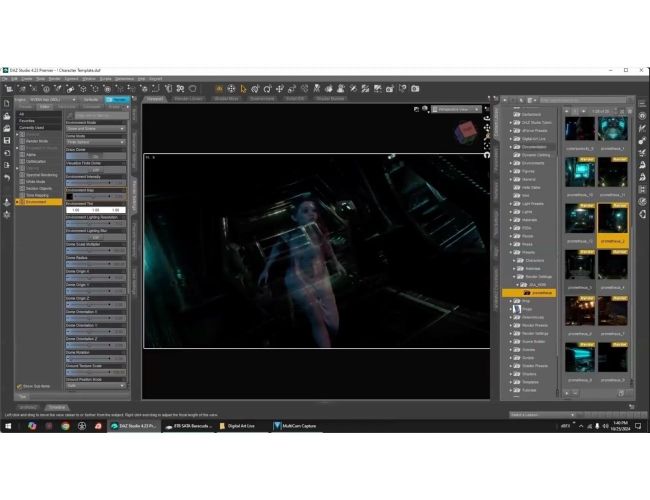Click the Open File icon in left sidebar
650x500 pixels.
(7, 116)
